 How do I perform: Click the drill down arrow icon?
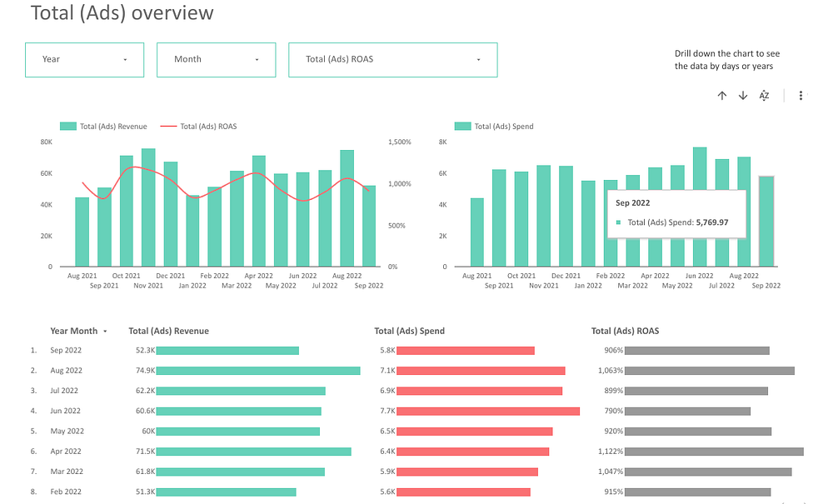tap(743, 96)
